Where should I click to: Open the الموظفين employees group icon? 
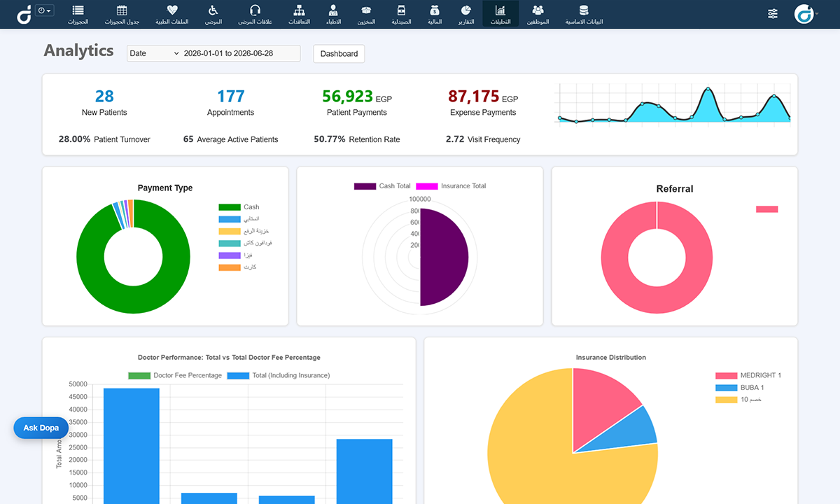[x=538, y=10]
